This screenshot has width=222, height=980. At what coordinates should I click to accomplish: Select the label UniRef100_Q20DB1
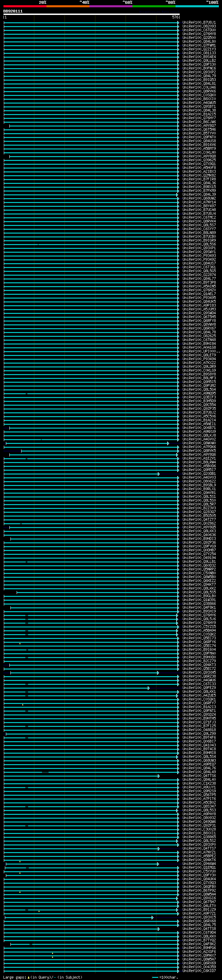click(x=199, y=473)
